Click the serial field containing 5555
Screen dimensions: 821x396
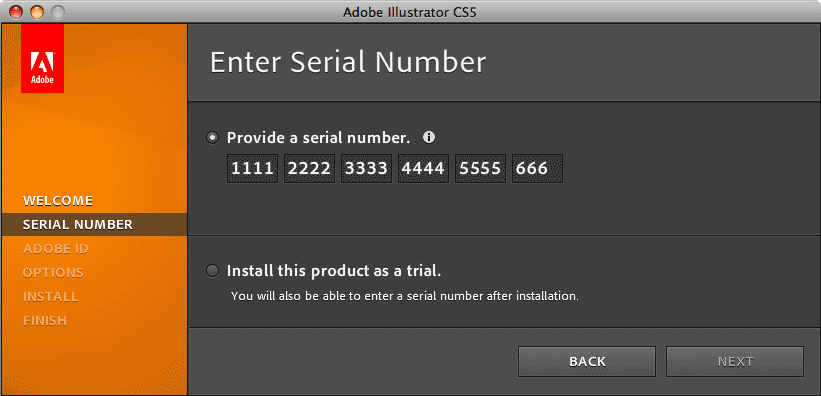click(481, 169)
